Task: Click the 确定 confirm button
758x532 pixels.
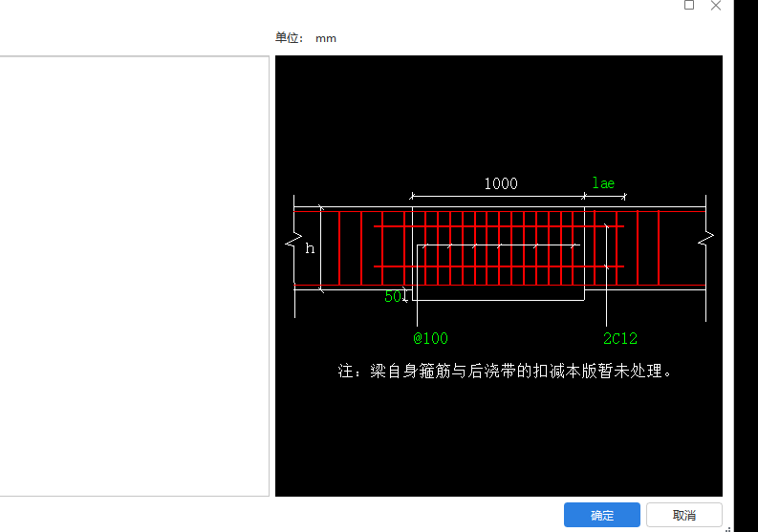Action: [602, 515]
